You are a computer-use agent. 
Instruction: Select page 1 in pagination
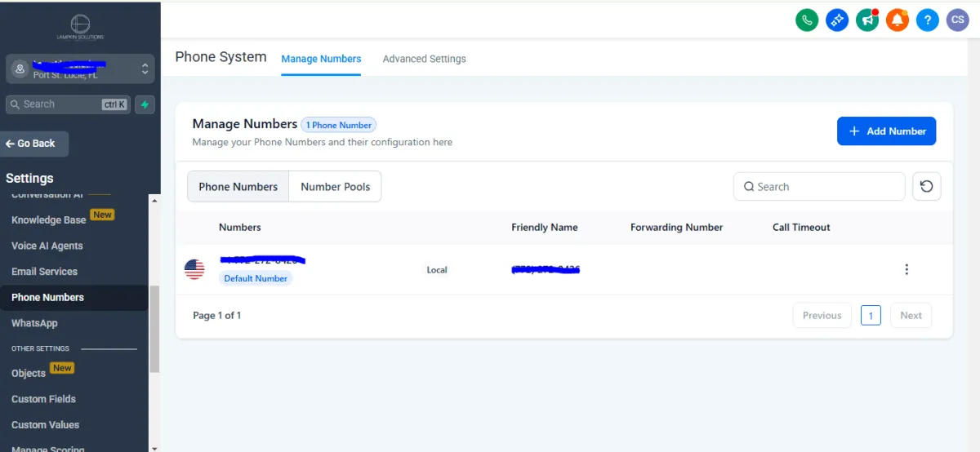pyautogui.click(x=871, y=316)
